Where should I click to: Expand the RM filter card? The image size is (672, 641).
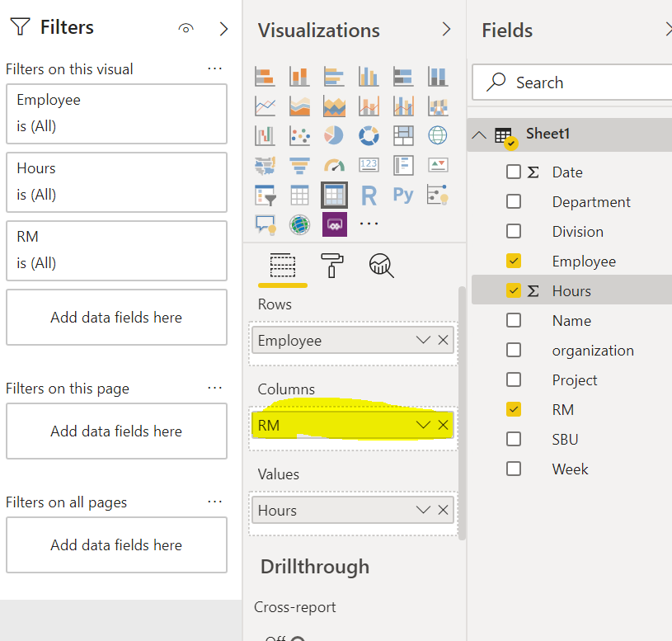pyautogui.click(x=116, y=251)
